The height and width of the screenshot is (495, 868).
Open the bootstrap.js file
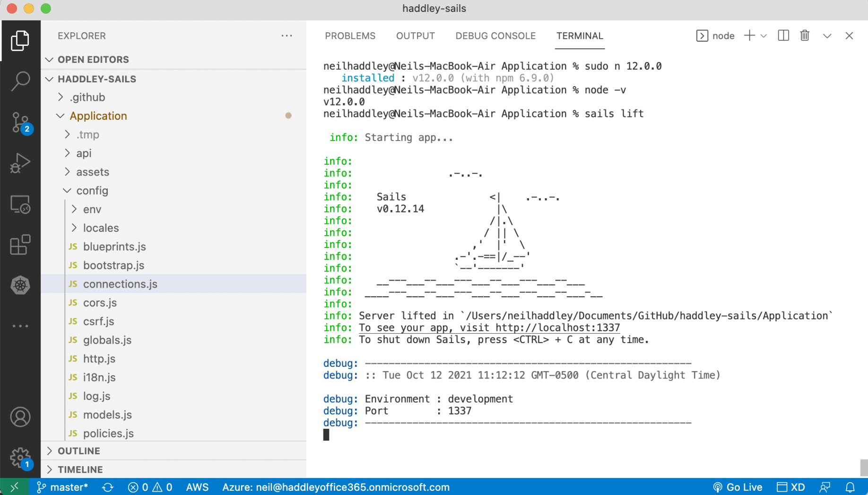(113, 265)
